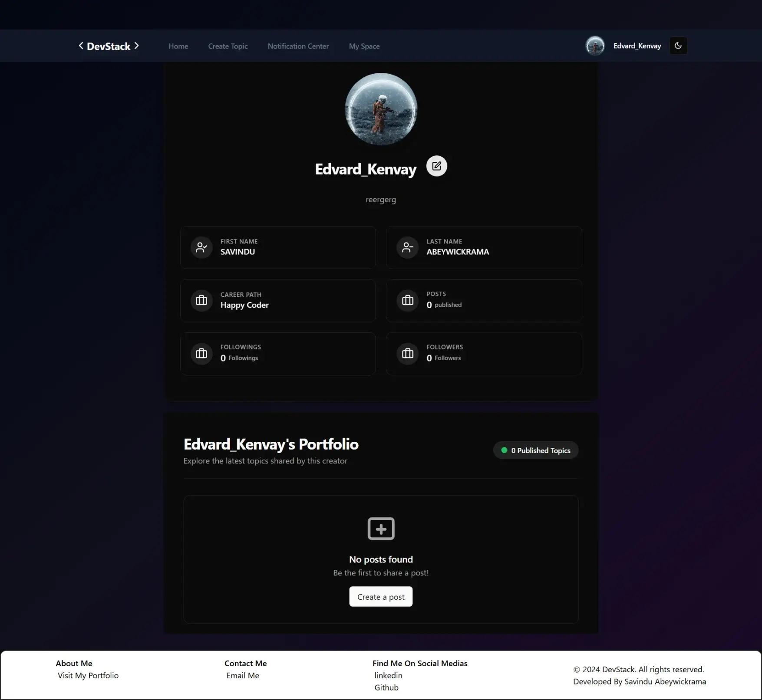This screenshot has width=762, height=700.
Task: Navigate to My Space
Action: coord(364,46)
